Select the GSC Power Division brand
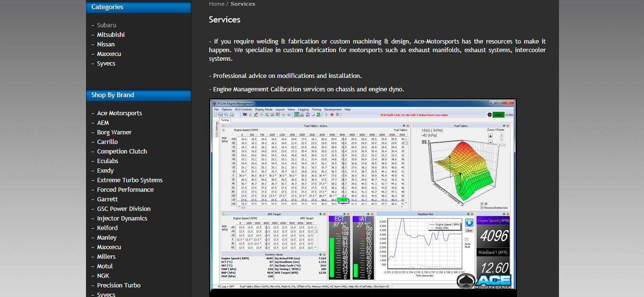 click(124, 209)
